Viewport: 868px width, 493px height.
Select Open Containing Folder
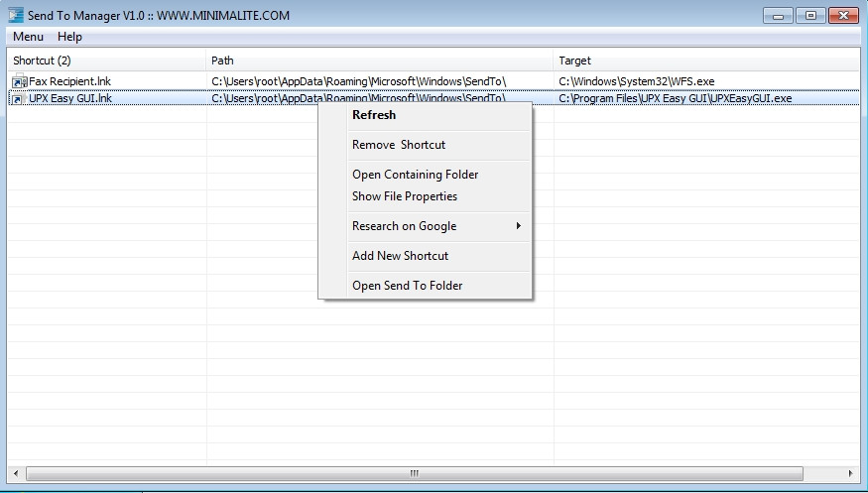click(416, 175)
